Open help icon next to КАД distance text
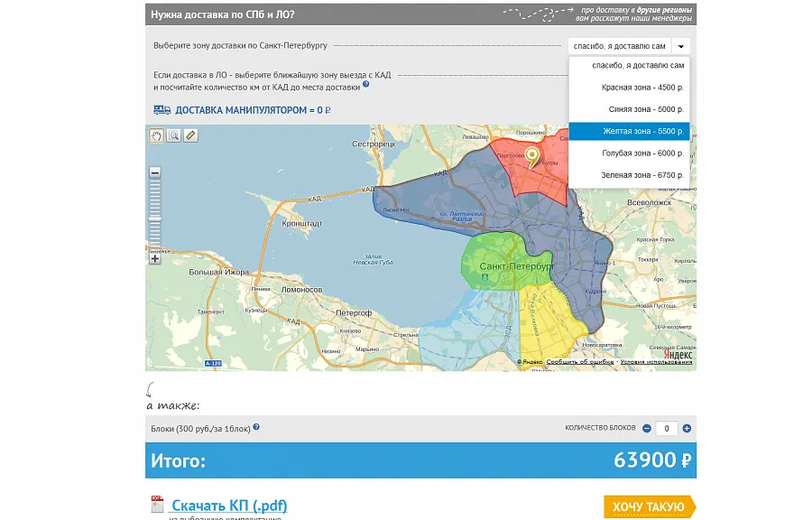 pos(366,85)
